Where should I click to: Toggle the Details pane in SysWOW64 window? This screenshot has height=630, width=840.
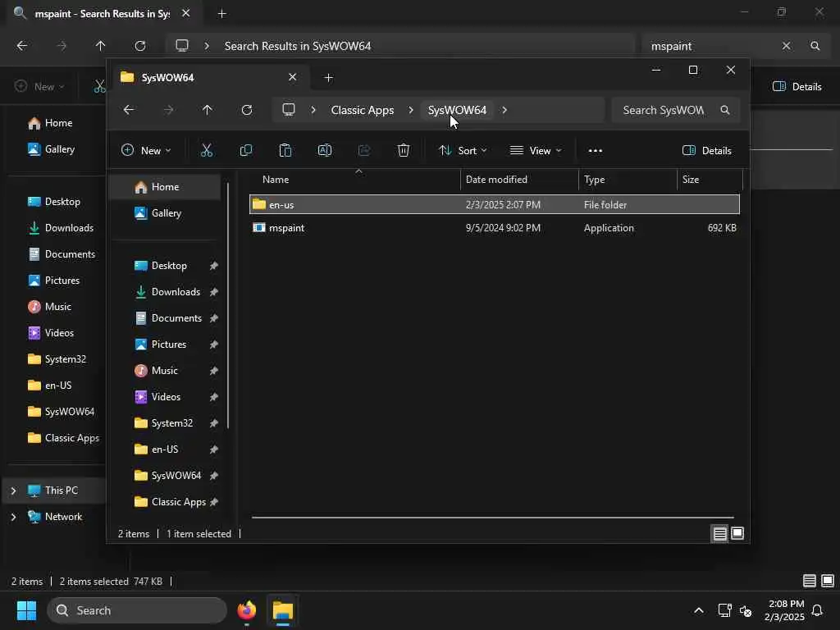(x=706, y=151)
